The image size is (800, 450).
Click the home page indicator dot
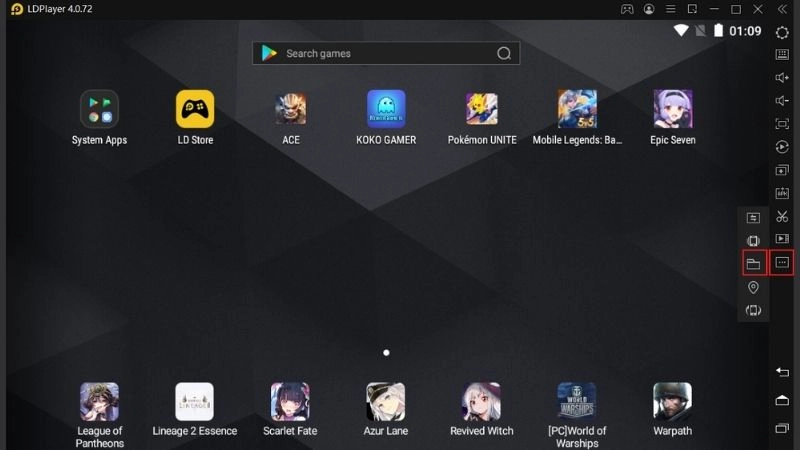[x=386, y=353]
